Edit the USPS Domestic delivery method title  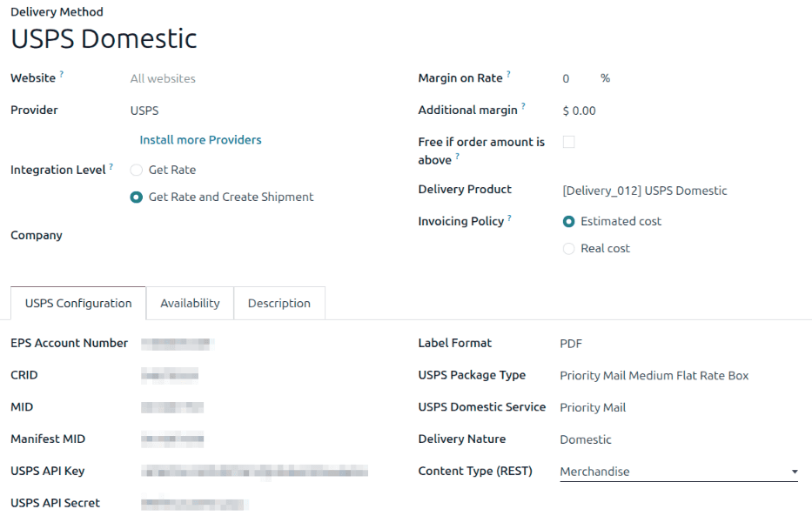[x=104, y=39]
